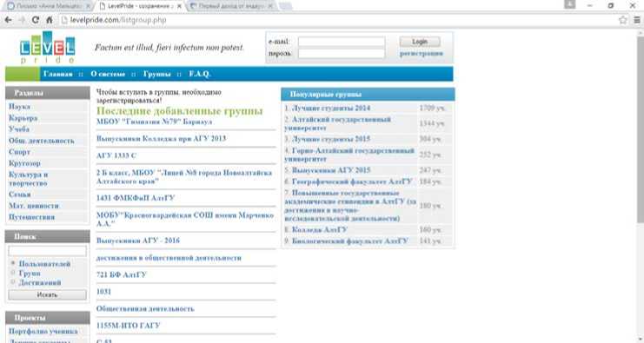Open popular group Выпускники АГУ 2015
This screenshot has width=644, height=343.
tap(331, 170)
